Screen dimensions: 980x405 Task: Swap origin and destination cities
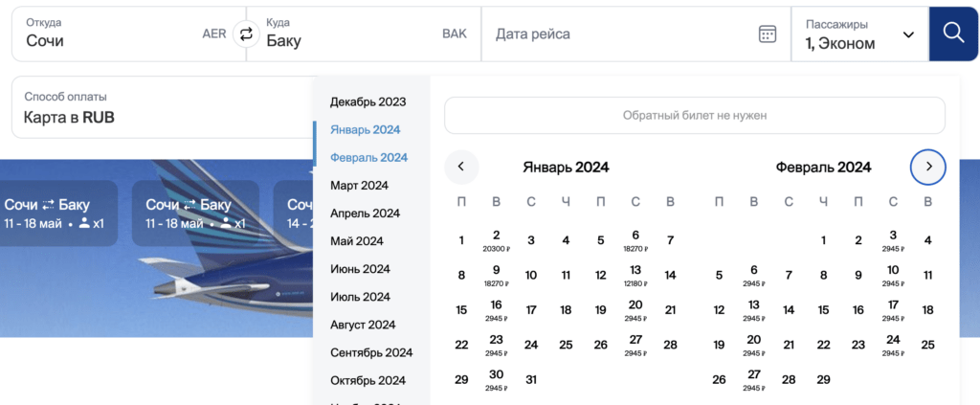coord(246,34)
